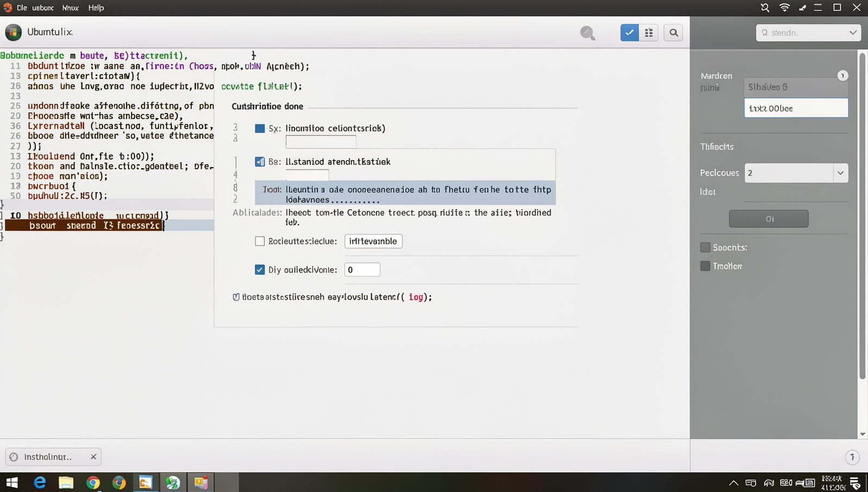868x492 pixels.
Task: Click the Diy ouiiedcivonie value field
Action: click(x=362, y=270)
